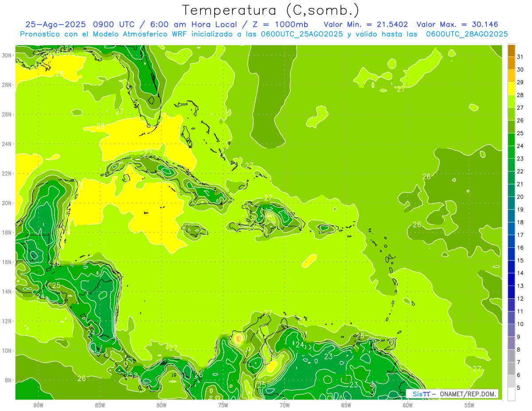Click the '65W' longitude axis label
The height and width of the screenshot is (411, 532).
(346, 405)
